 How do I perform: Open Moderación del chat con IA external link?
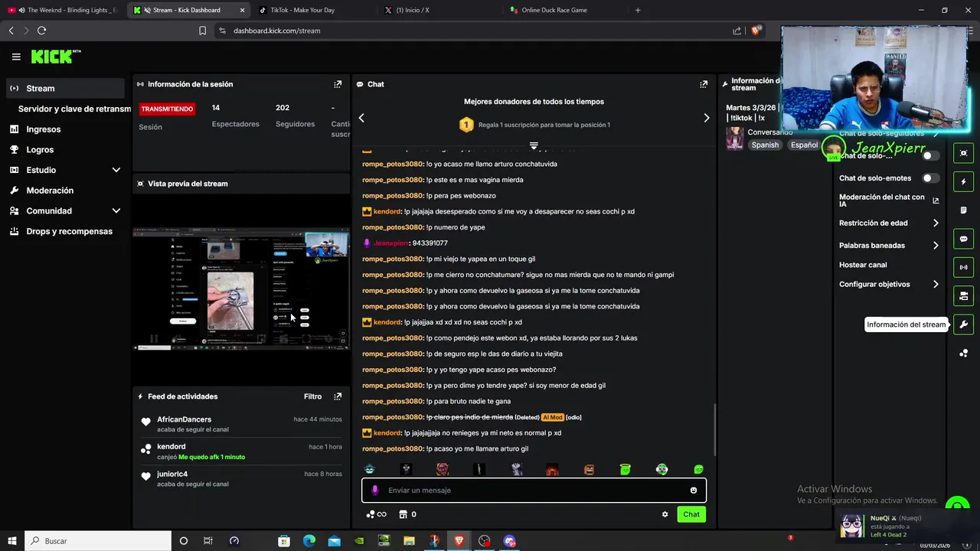(936, 201)
